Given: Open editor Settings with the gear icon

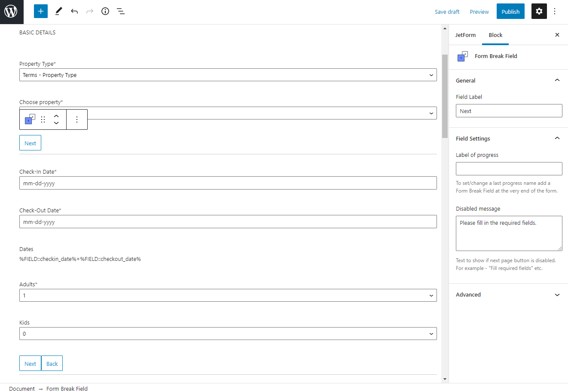Looking at the screenshot, I should (x=539, y=11).
